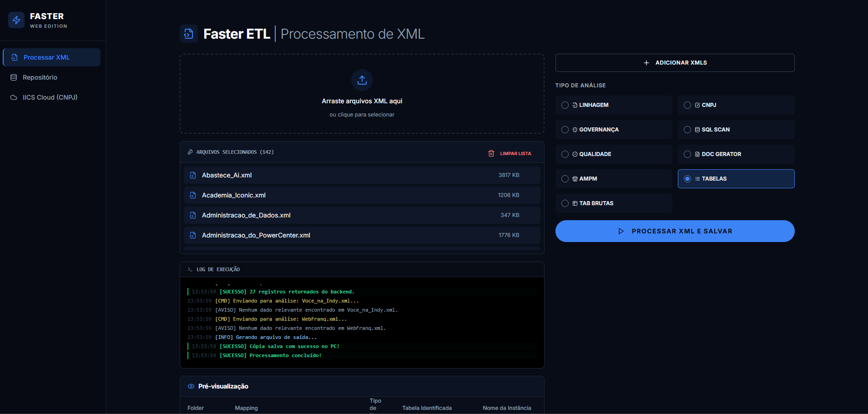Click the Tabela Identificada column header
868x414 pixels.
point(427,408)
